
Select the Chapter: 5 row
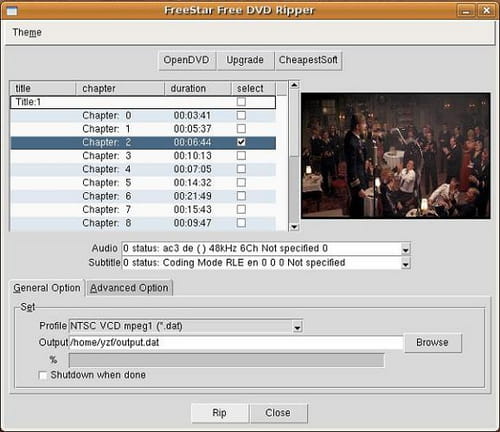[143, 183]
